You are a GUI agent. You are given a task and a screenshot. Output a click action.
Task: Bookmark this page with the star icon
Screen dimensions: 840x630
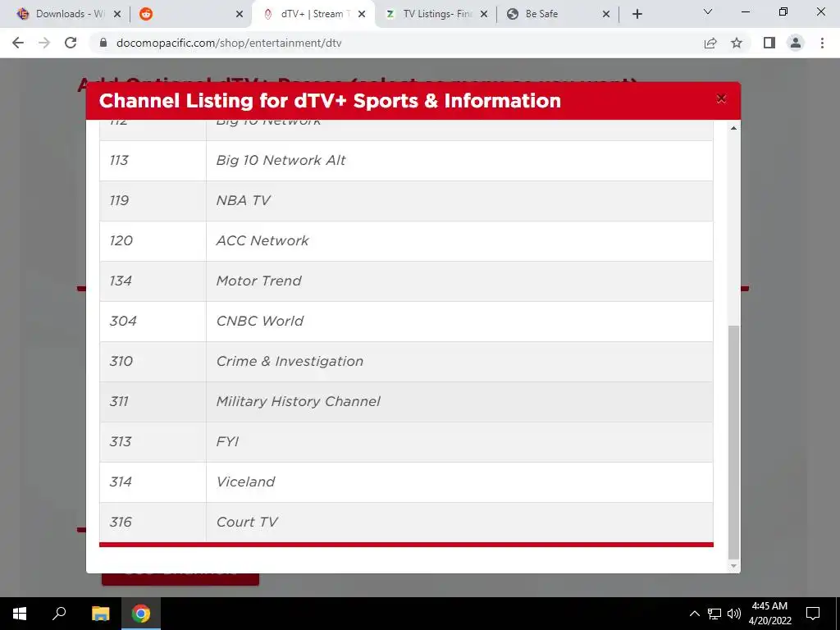737,43
